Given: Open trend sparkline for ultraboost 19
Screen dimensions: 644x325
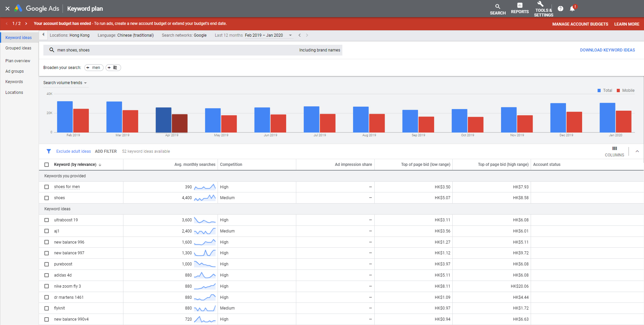Looking at the screenshot, I should click(205, 220).
